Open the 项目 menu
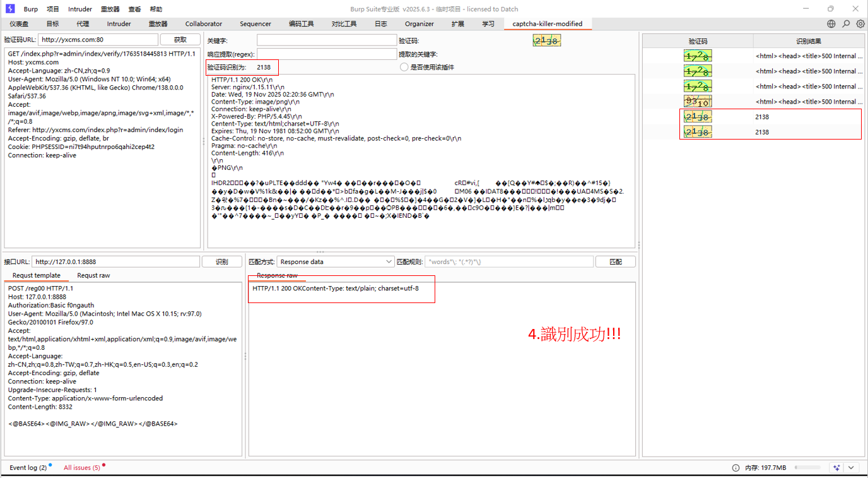Image resolution: width=868 pixels, height=478 pixels. pos(53,9)
